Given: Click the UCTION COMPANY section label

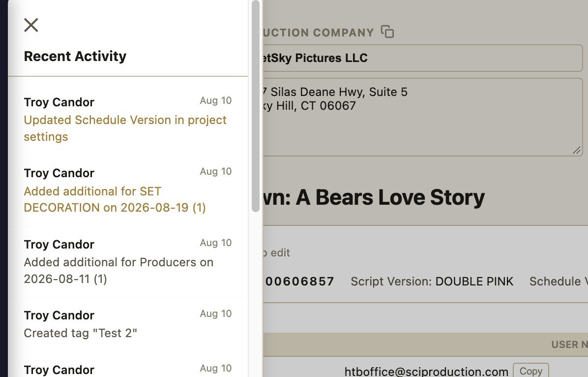Looking at the screenshot, I should pyautogui.click(x=318, y=32).
